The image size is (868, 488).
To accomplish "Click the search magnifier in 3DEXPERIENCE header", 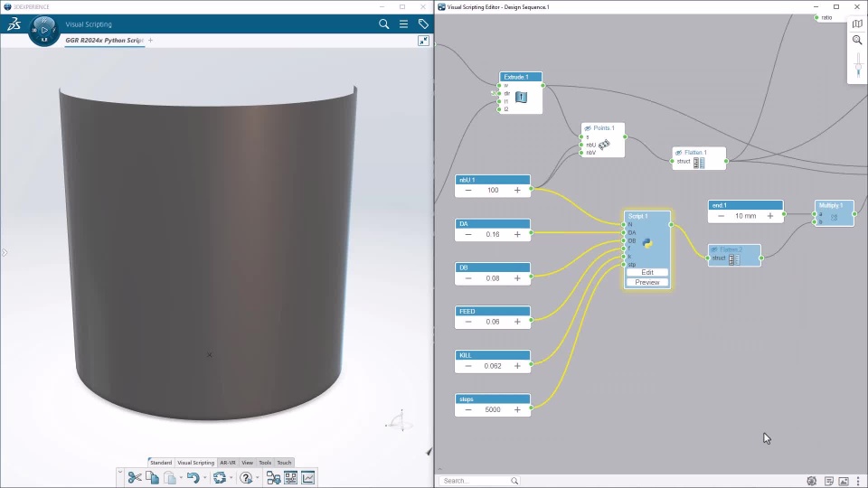I will point(384,24).
